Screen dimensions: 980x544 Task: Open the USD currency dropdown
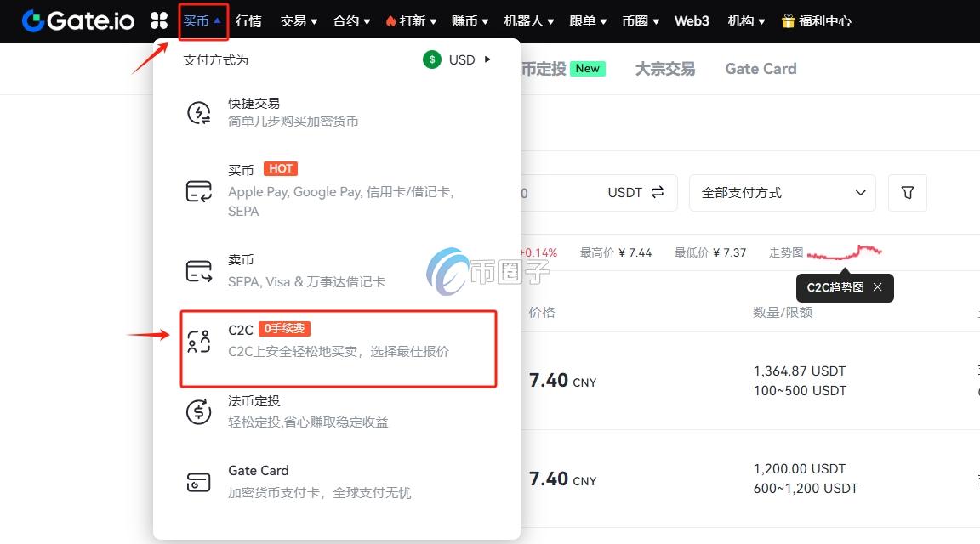(457, 59)
